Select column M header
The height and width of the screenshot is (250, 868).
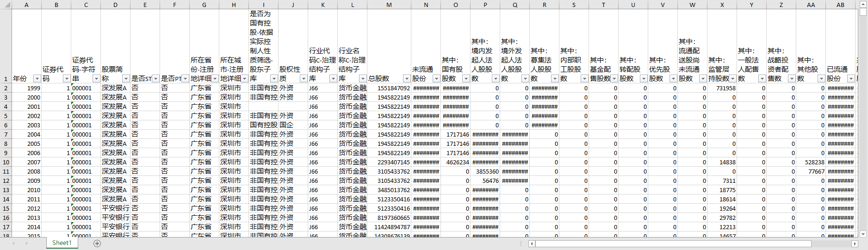point(389,5)
